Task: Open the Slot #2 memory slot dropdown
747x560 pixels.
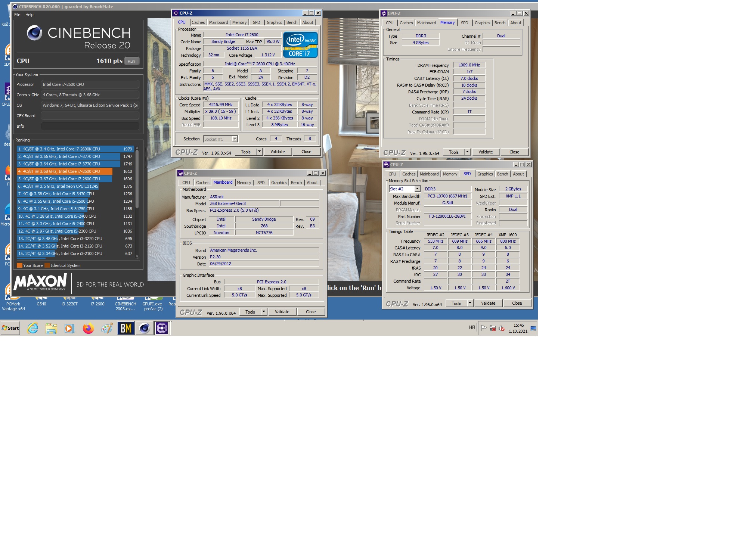Action: click(x=417, y=189)
